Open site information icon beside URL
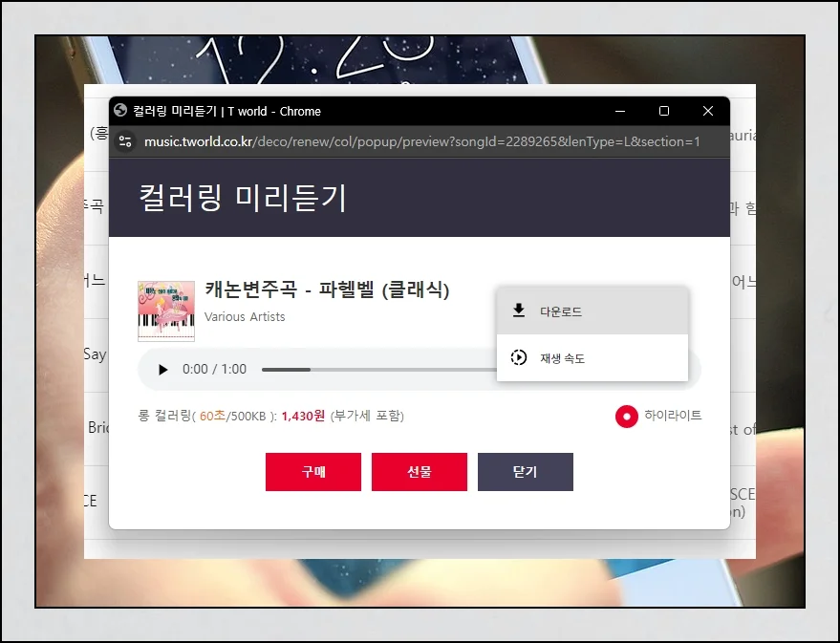The height and width of the screenshot is (643, 840). (x=125, y=141)
